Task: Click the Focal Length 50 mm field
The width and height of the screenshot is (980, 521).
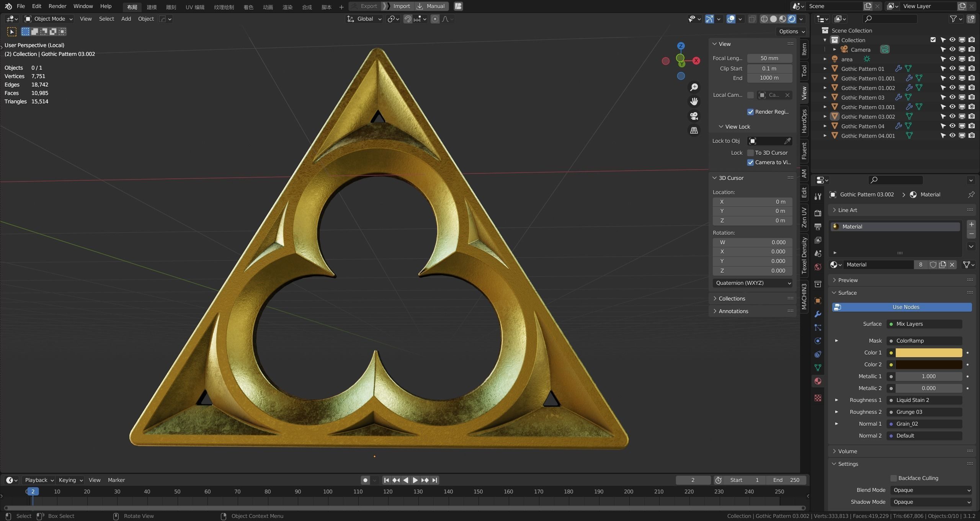Action: coord(769,58)
